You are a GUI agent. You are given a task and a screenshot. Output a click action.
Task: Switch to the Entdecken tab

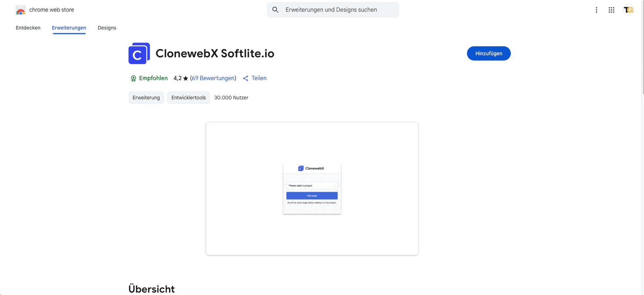(28, 28)
